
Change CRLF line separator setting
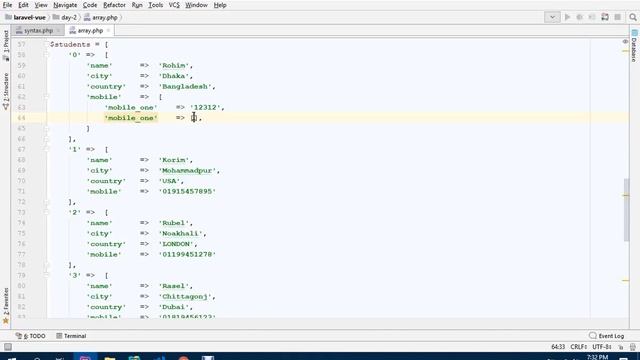[579, 347]
